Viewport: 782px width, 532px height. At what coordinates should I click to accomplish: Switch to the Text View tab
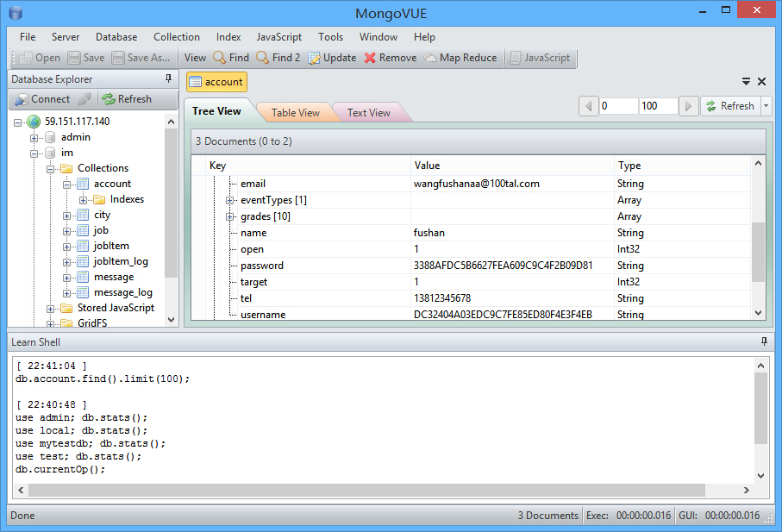tap(368, 113)
